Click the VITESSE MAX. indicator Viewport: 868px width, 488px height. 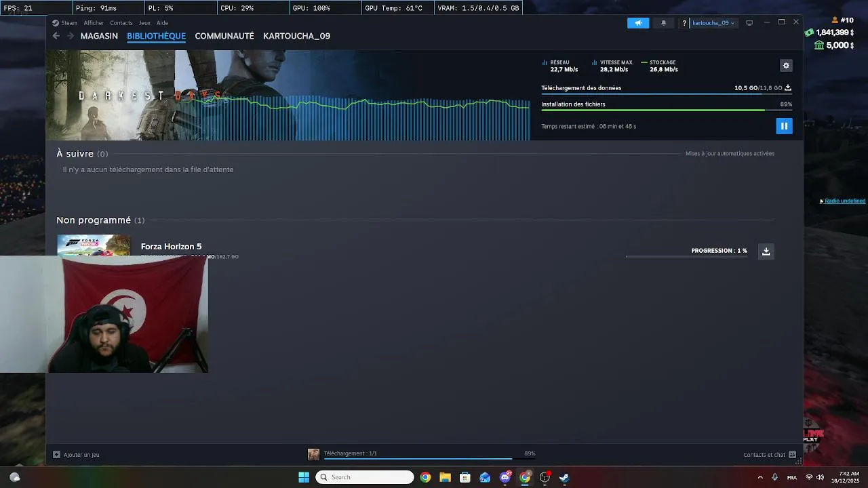612,66
